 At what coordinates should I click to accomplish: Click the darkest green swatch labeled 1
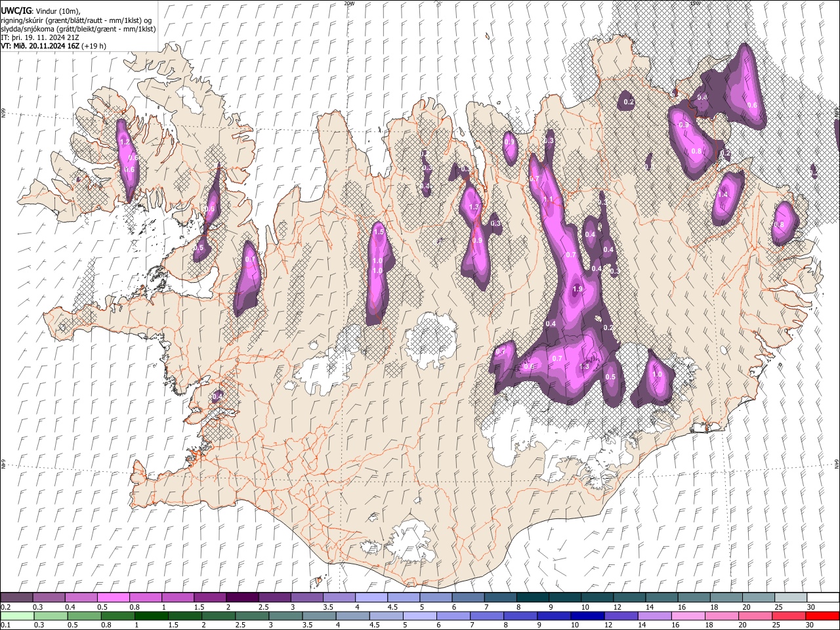point(152,616)
